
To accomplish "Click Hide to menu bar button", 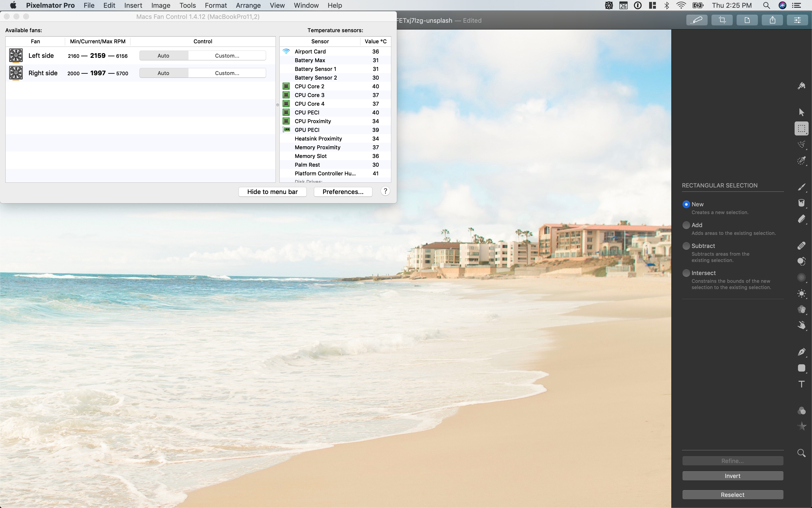I will click(272, 192).
